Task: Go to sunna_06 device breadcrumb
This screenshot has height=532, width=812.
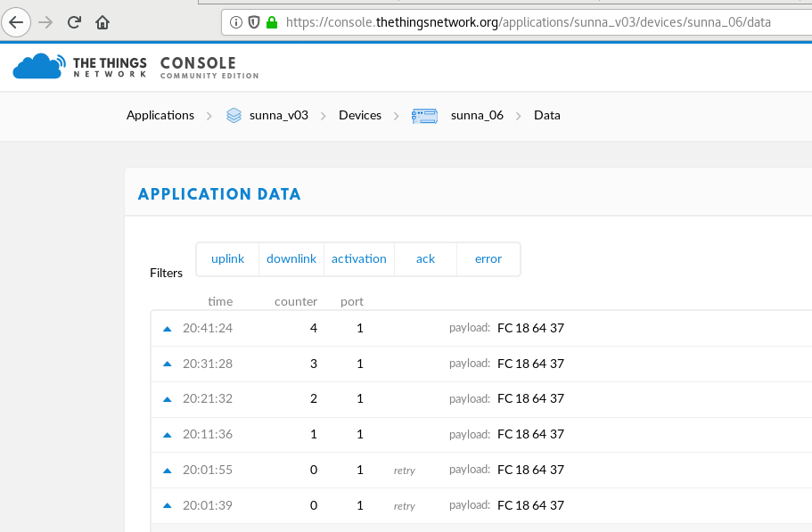Action: 477,115
